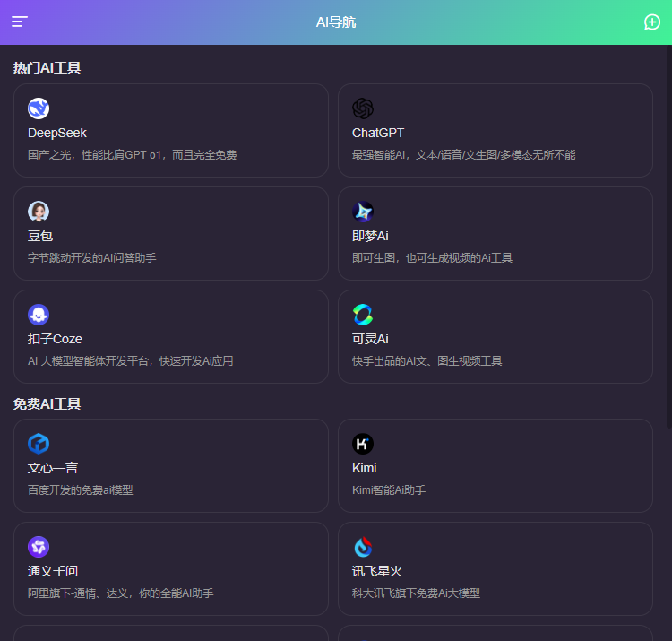Click the Kimi K logo icon
This screenshot has width=672, height=641.
point(363,444)
